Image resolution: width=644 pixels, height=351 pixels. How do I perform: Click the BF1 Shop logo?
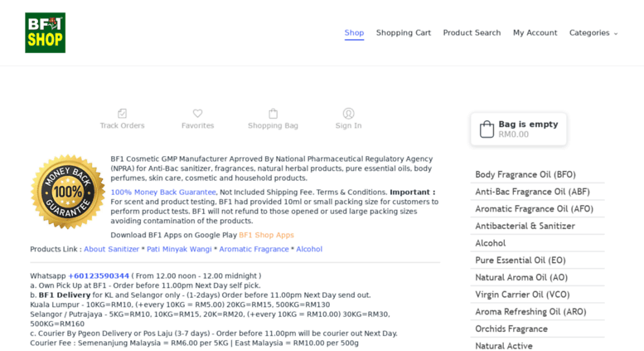tap(46, 32)
